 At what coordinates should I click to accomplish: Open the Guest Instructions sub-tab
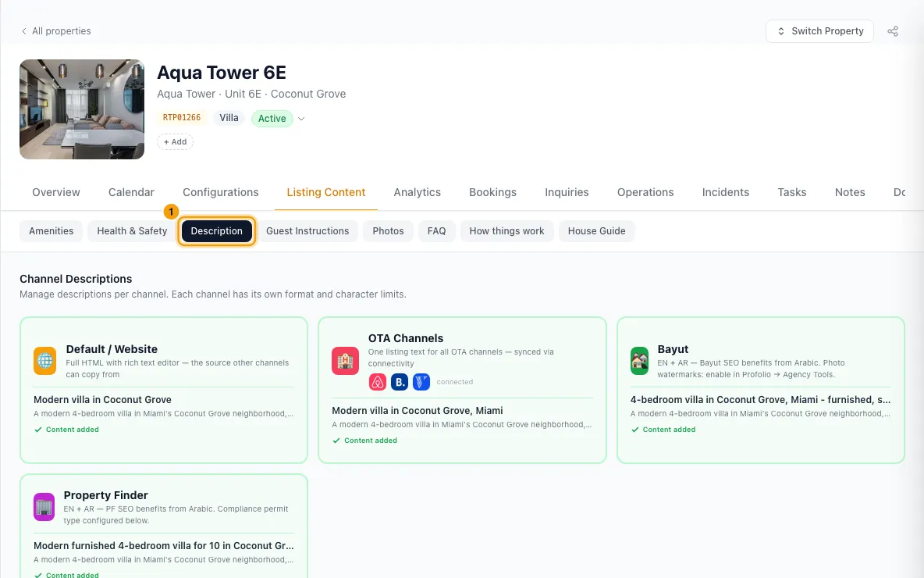[307, 231]
